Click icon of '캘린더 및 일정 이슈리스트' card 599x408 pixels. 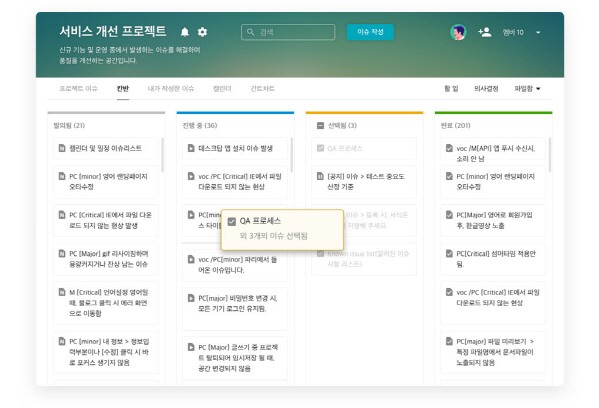tap(62, 148)
